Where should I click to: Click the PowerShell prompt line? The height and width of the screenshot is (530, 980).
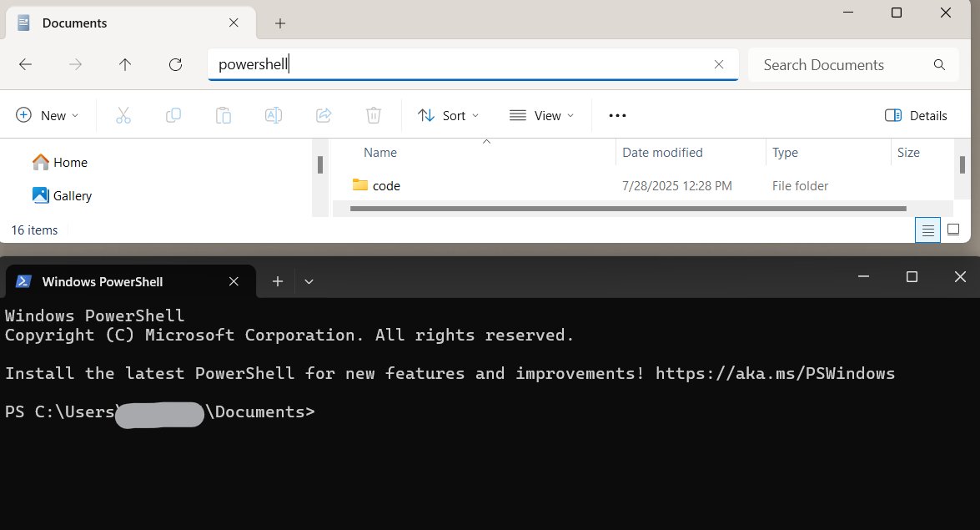tap(160, 411)
